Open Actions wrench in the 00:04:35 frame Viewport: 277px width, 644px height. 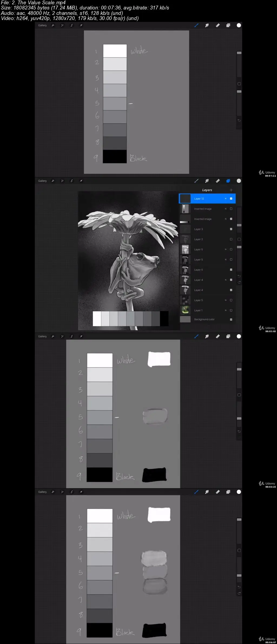[x=53, y=336]
